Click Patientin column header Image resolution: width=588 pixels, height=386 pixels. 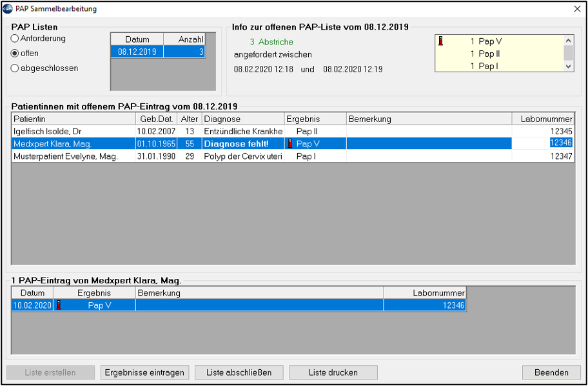73,119
